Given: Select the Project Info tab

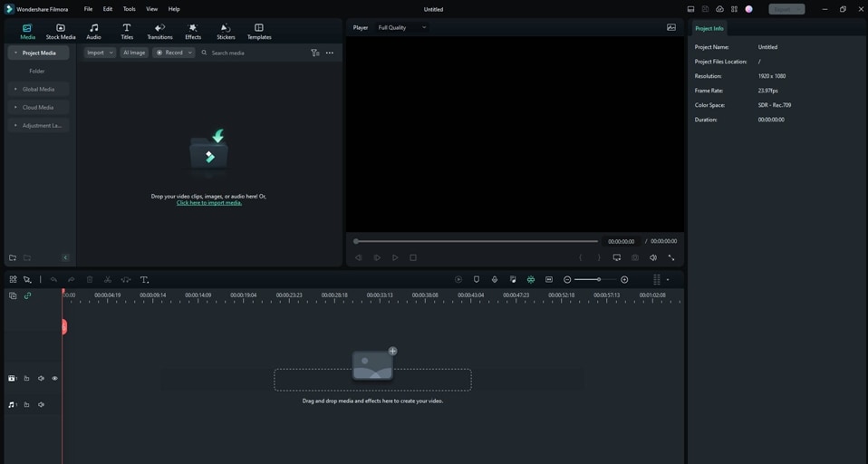Looking at the screenshot, I should click(x=709, y=28).
